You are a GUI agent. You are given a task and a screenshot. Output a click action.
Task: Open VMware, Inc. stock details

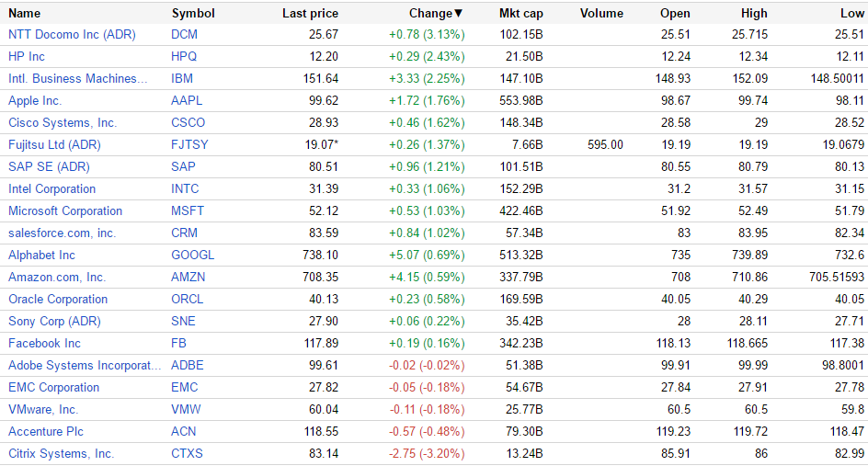pyautogui.click(x=43, y=409)
